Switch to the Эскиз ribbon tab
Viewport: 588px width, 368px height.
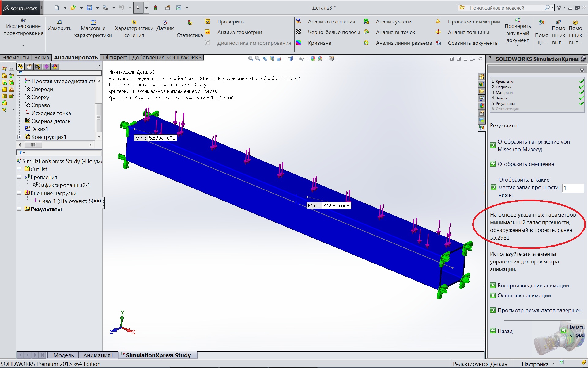[41, 58]
